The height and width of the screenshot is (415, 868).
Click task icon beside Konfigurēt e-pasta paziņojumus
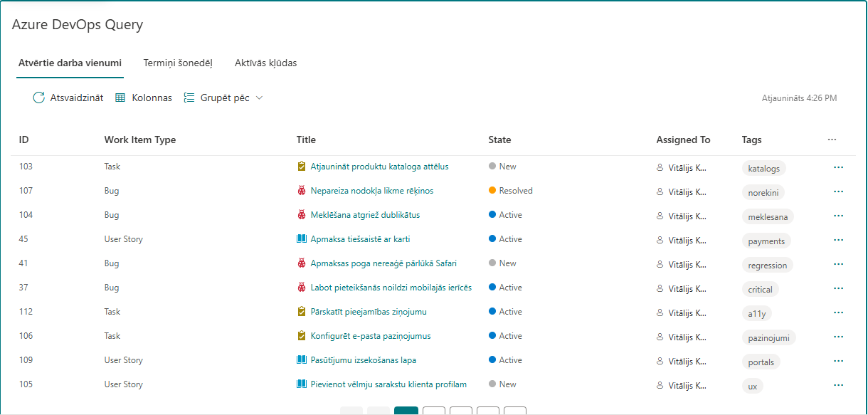pos(301,336)
